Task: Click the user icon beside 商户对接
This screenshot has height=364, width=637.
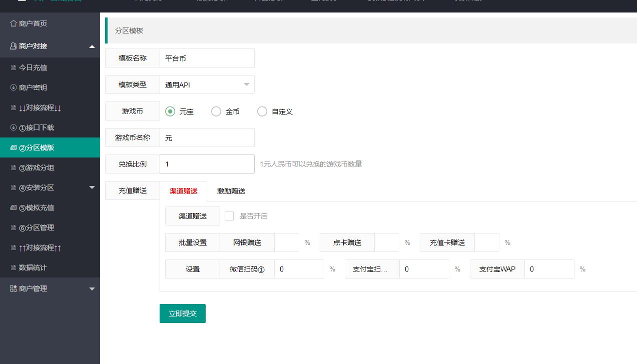Action: click(14, 46)
